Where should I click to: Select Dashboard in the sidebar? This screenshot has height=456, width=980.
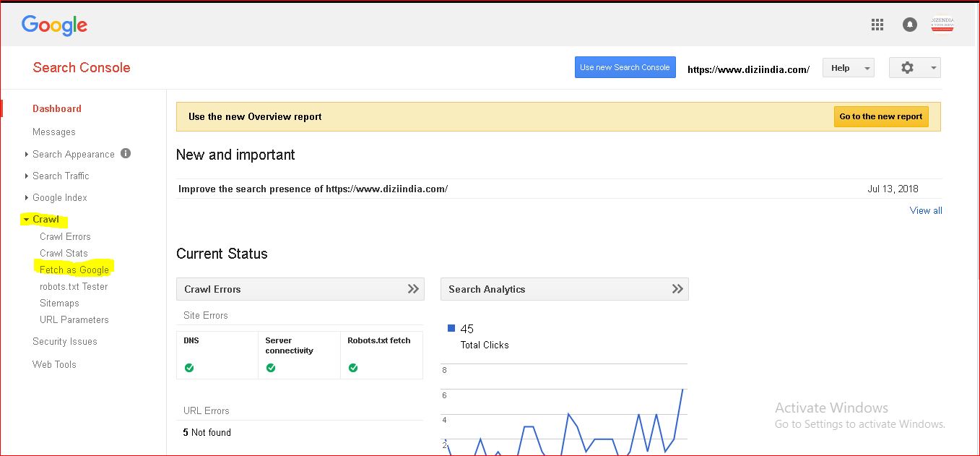pos(57,108)
